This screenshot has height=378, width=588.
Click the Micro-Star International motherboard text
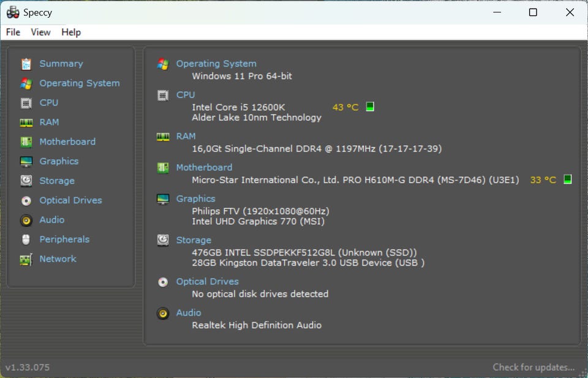(x=355, y=180)
